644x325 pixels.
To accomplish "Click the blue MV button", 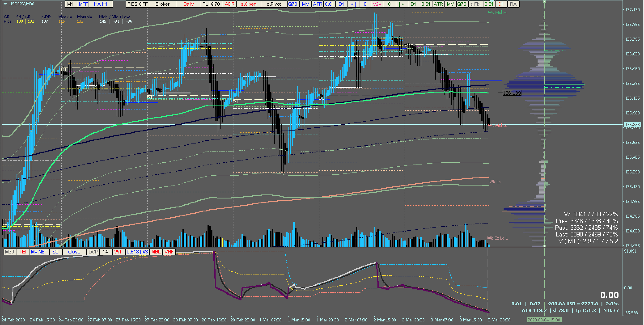I will pyautogui.click(x=305, y=4).
